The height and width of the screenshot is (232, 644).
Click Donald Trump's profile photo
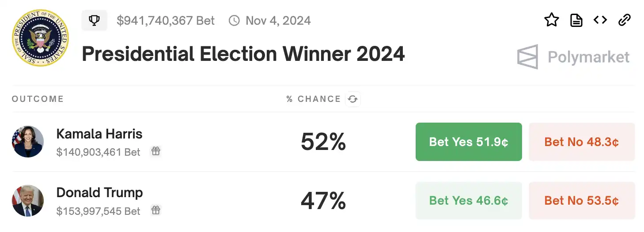pos(28,201)
